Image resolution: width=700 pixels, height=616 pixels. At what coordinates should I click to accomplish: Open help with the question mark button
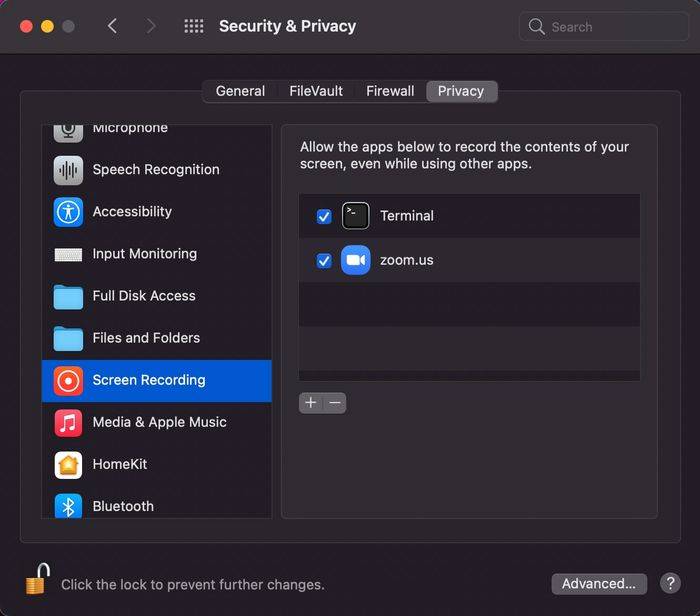pos(669,584)
